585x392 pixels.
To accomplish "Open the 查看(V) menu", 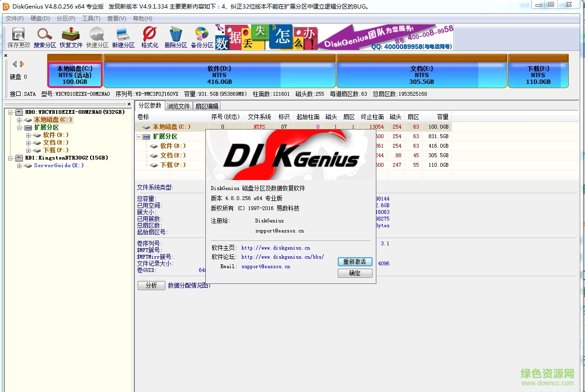I will pyautogui.click(x=116, y=18).
